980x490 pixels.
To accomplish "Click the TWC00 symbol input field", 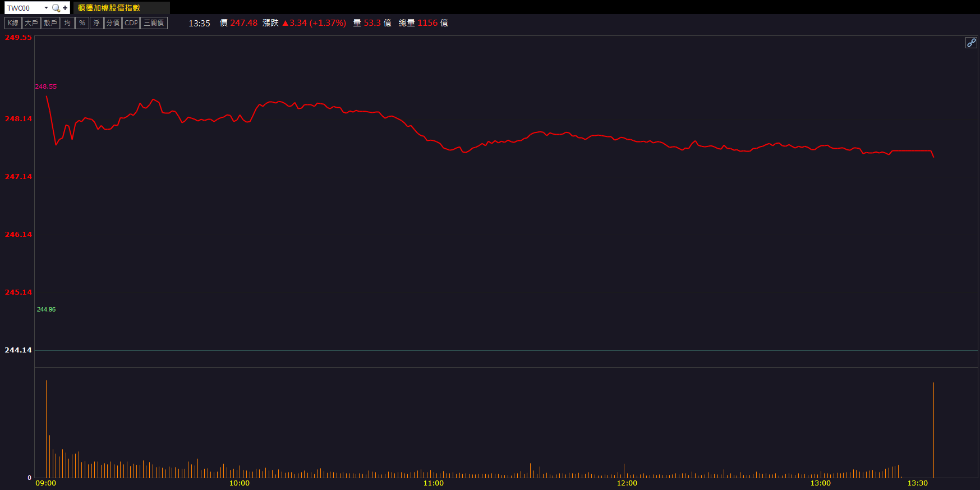I will coord(24,8).
